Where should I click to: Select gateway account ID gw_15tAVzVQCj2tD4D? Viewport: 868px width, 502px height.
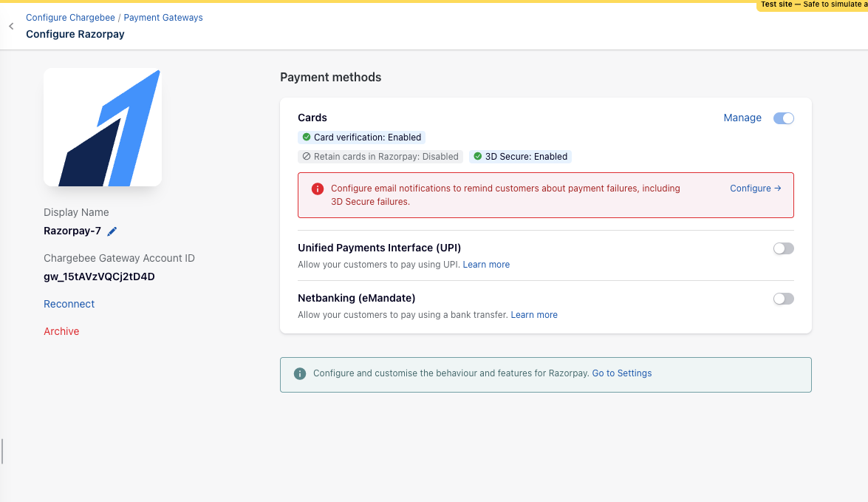coord(99,277)
